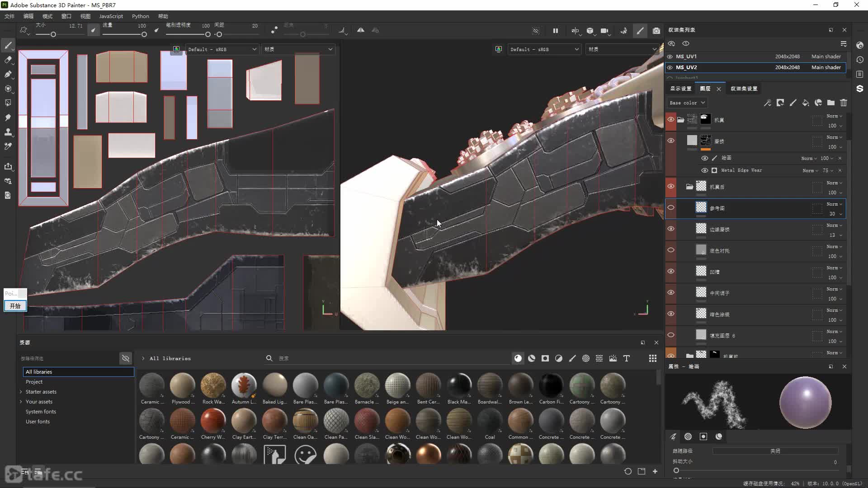Switch to 3D-only cube view
868x488 pixels.
click(590, 31)
